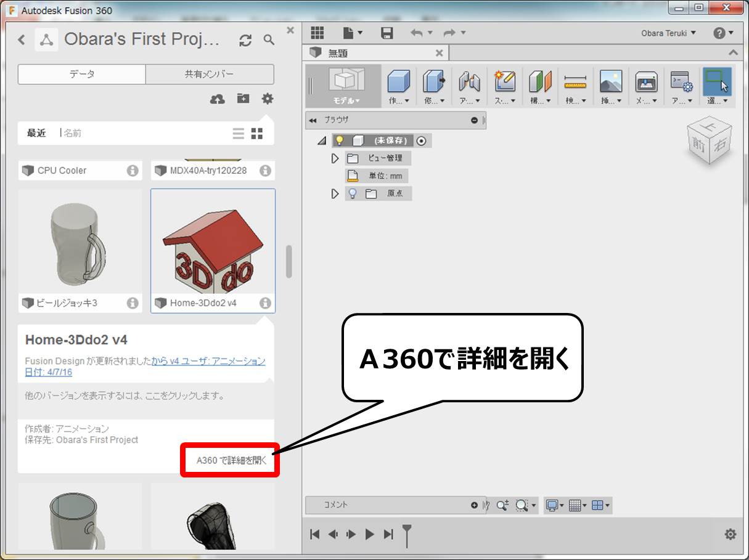The width and height of the screenshot is (749, 560).
Task: Click the save disk icon
Action: click(x=387, y=33)
